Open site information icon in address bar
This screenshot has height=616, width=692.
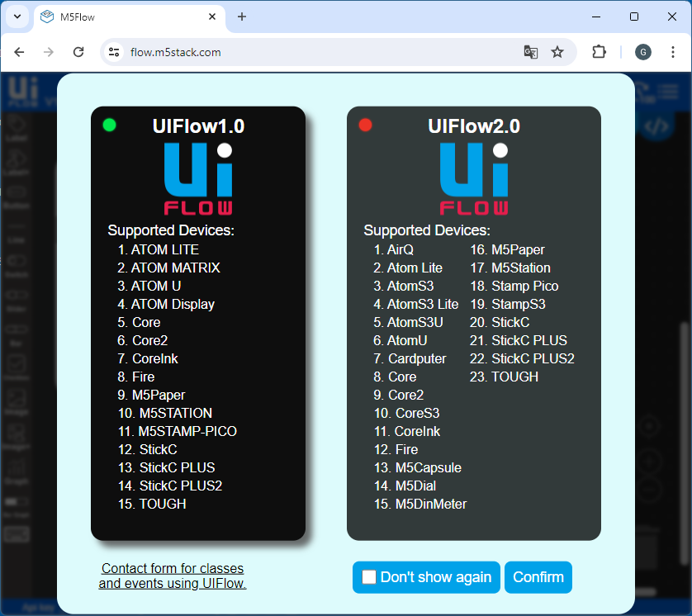click(114, 52)
